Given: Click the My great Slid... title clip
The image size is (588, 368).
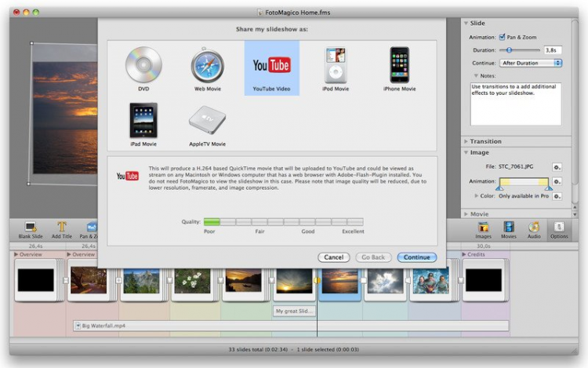Looking at the screenshot, I should pos(294,311).
